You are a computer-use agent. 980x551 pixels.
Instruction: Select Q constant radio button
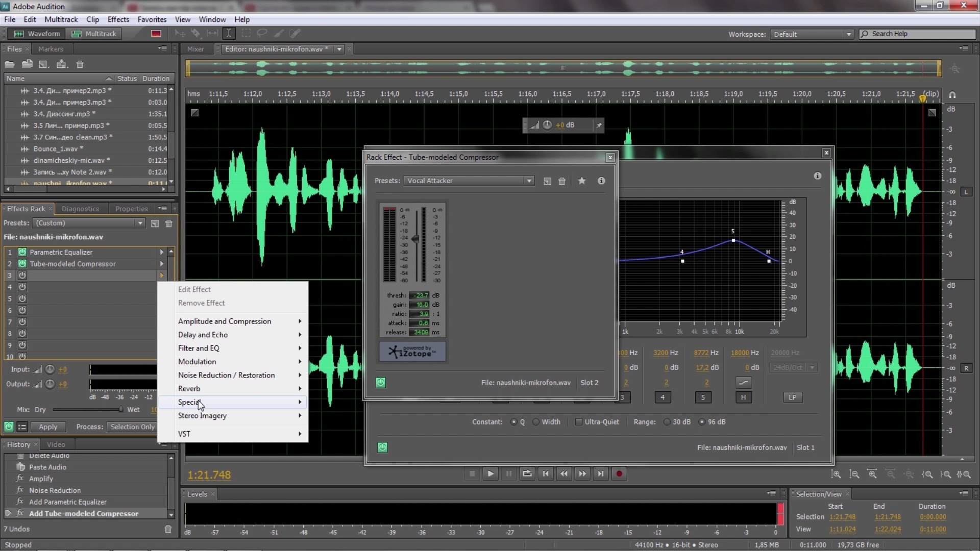tap(514, 422)
